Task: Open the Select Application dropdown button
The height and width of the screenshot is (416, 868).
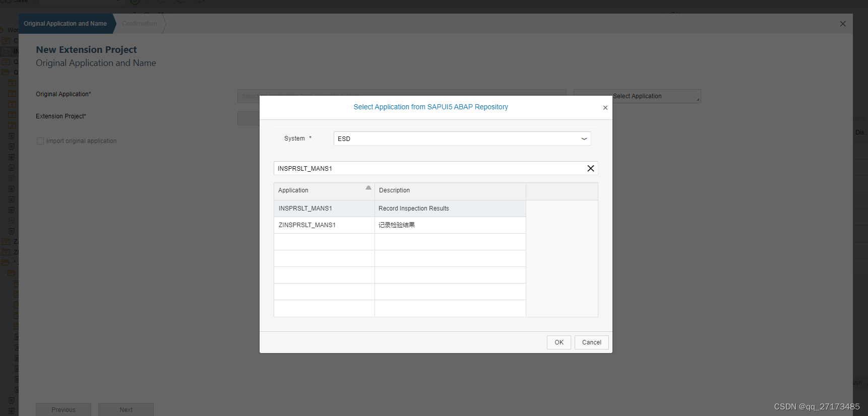Action: tap(637, 96)
